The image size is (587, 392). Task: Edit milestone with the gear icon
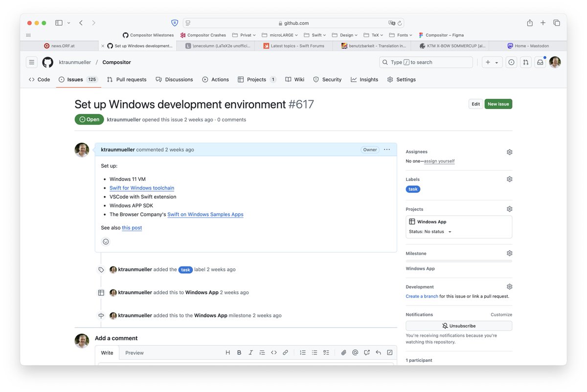[x=509, y=253]
